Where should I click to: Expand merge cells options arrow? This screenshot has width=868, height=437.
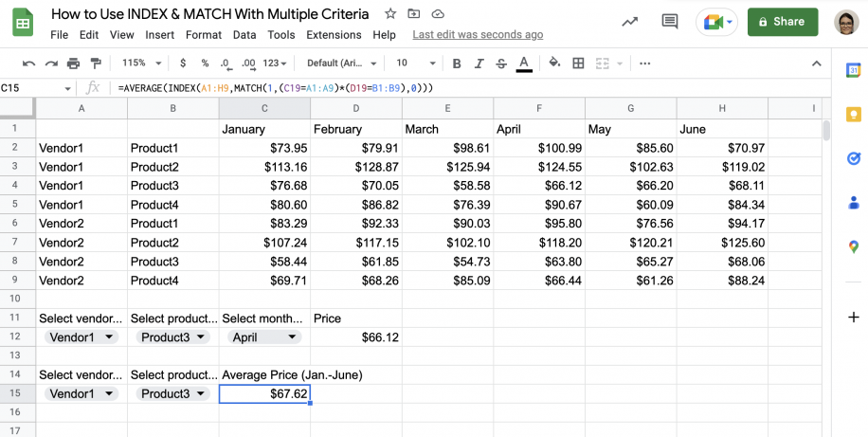620,64
